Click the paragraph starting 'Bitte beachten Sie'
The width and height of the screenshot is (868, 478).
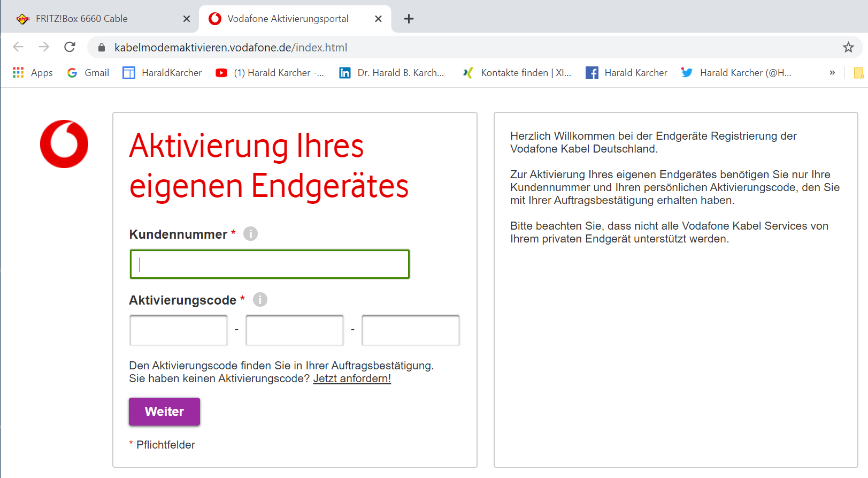click(x=669, y=232)
